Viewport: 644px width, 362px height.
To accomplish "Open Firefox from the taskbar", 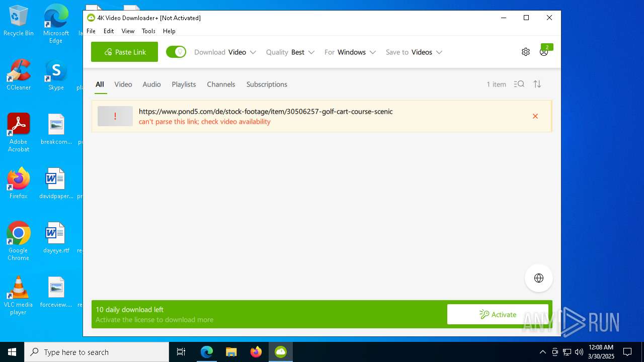I will (256, 352).
